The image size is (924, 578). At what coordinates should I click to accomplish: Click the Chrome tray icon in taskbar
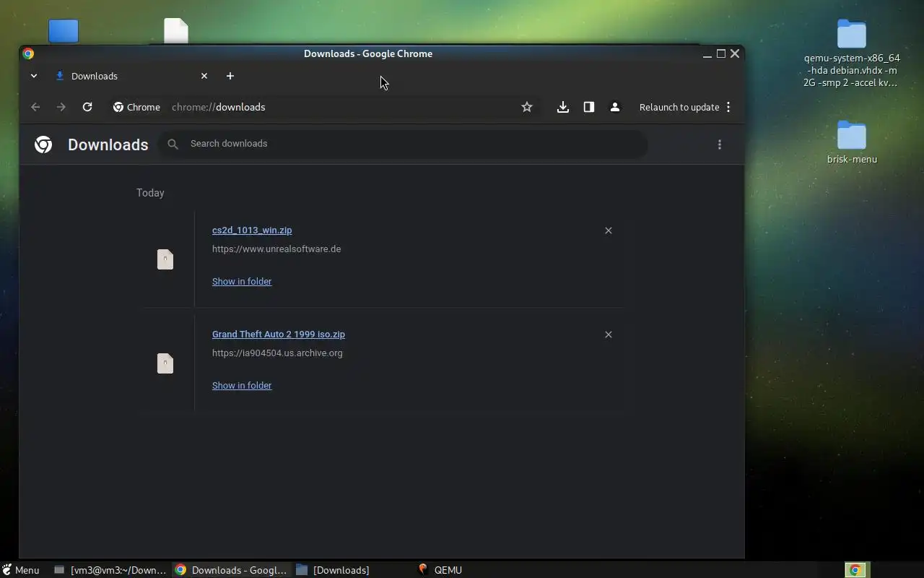click(855, 570)
